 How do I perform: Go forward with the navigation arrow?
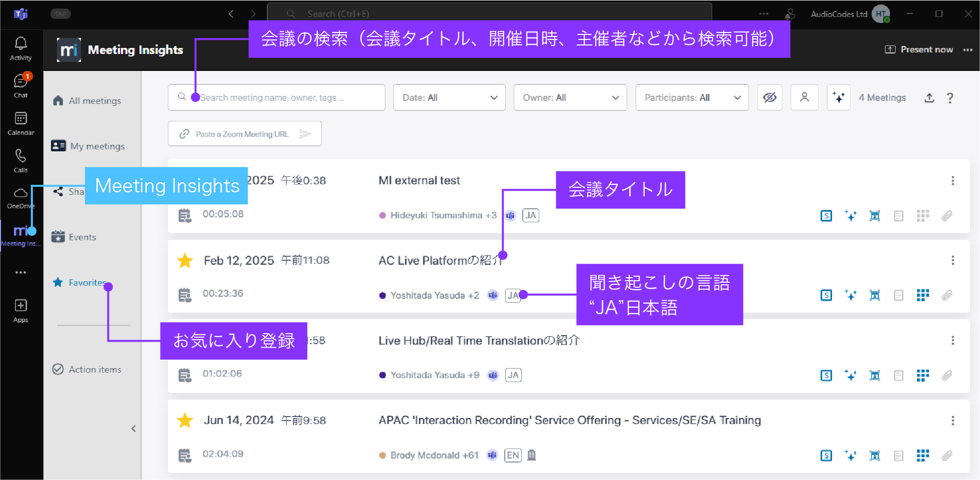(x=253, y=14)
